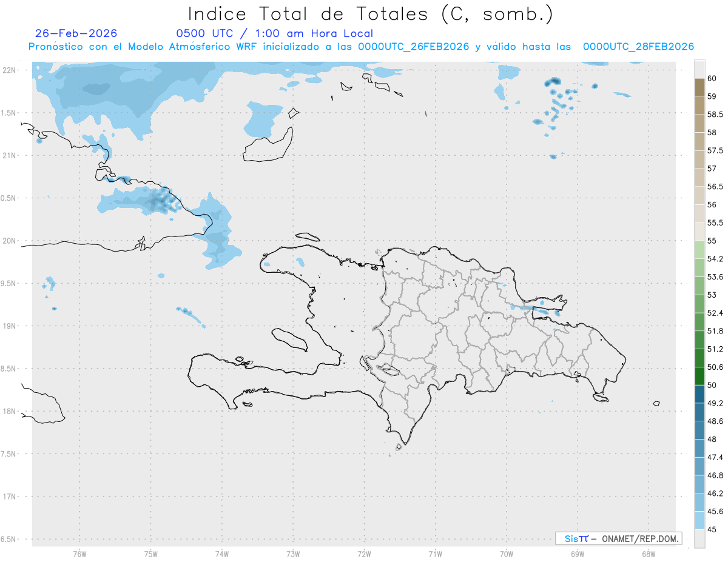728x562 pixels.
Task: Select the date text "26-Feb-2026"
Action: click(76, 33)
